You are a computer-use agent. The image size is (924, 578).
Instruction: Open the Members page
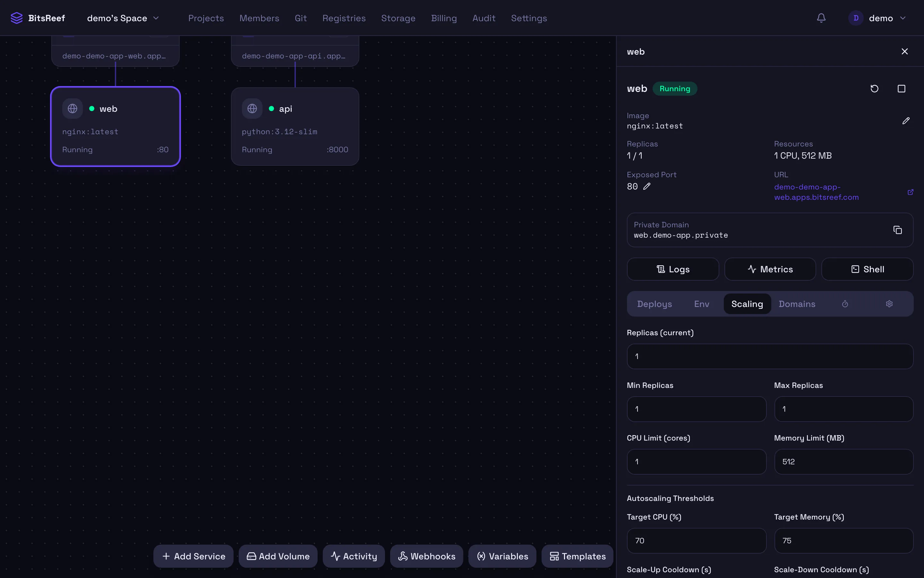259,18
